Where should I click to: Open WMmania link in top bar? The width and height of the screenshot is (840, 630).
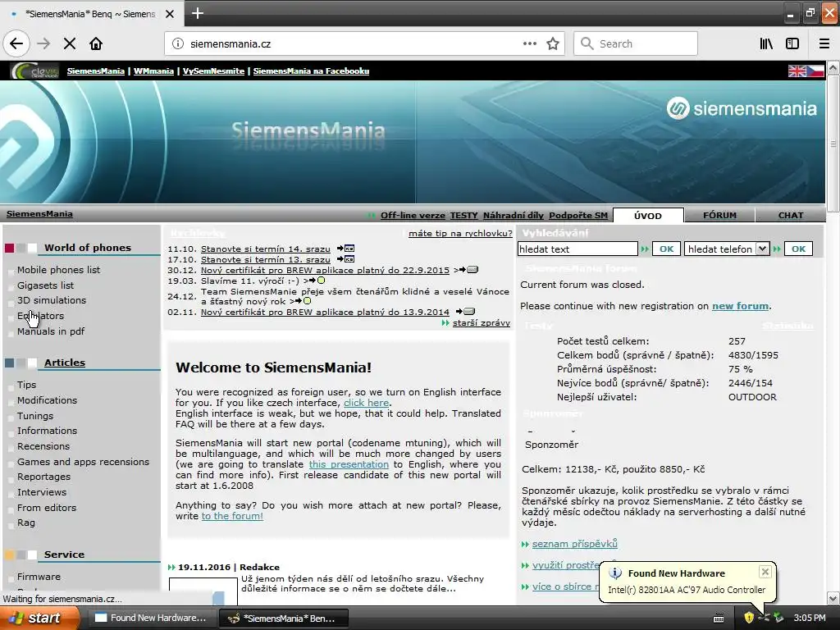tap(153, 71)
